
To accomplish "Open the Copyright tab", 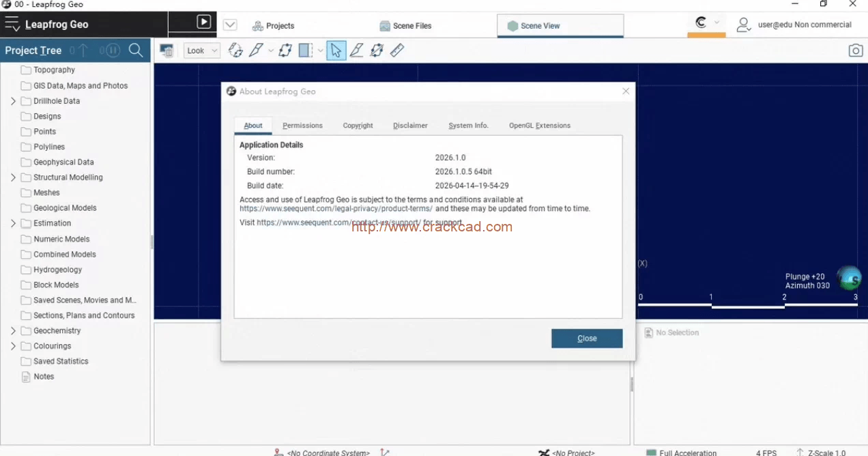I will pos(358,126).
